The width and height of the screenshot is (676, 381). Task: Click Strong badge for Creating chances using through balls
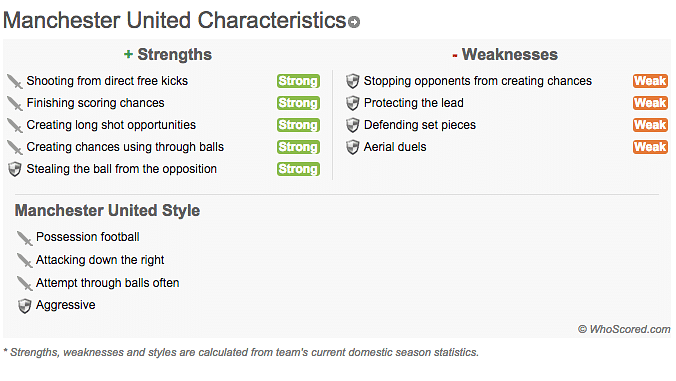pyautogui.click(x=298, y=147)
